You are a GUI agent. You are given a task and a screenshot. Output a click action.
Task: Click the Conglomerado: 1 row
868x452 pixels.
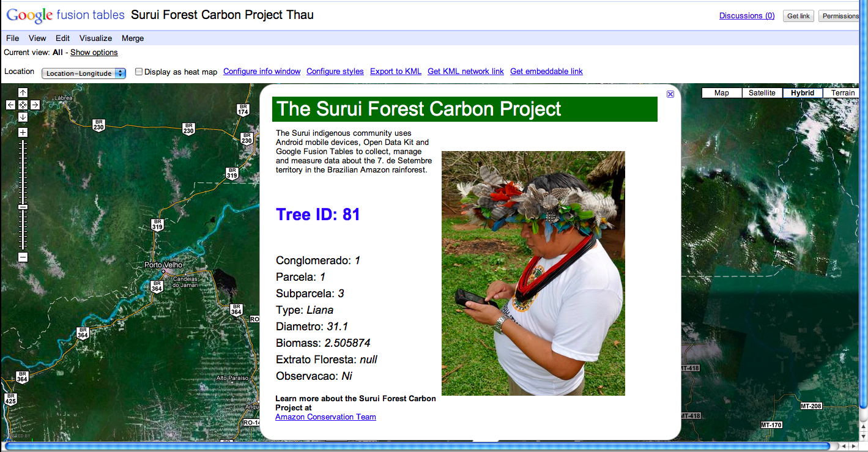pyautogui.click(x=318, y=261)
